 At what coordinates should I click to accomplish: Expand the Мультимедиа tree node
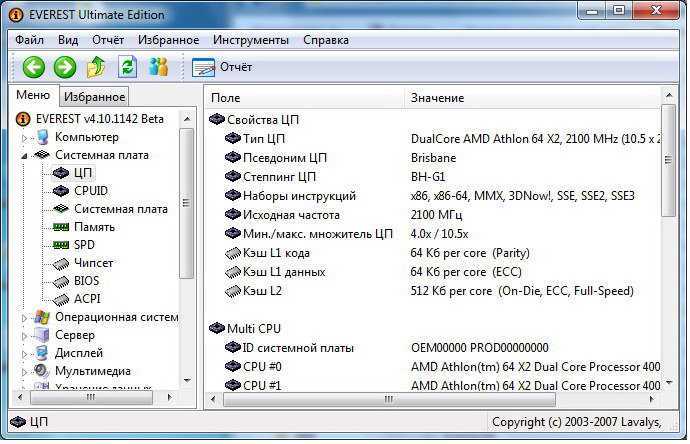24,371
